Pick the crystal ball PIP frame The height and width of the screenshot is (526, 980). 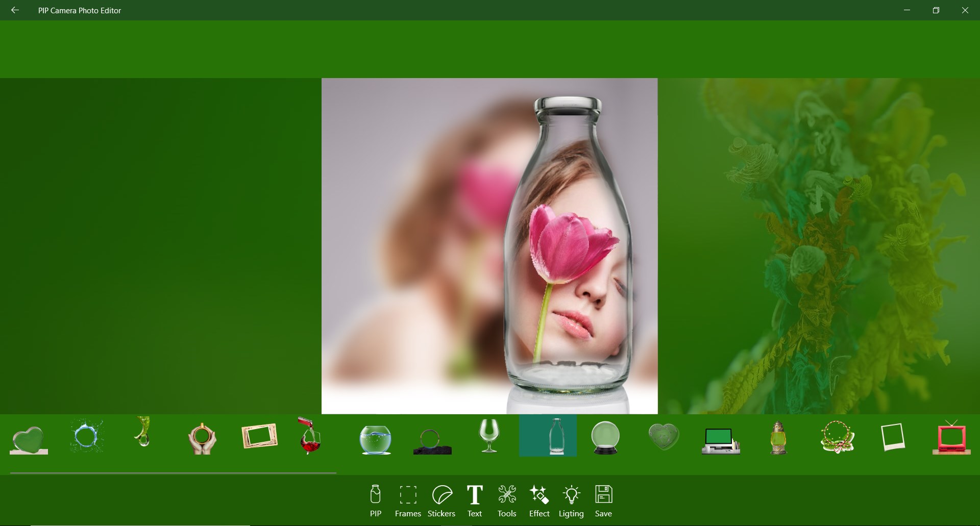click(x=605, y=438)
